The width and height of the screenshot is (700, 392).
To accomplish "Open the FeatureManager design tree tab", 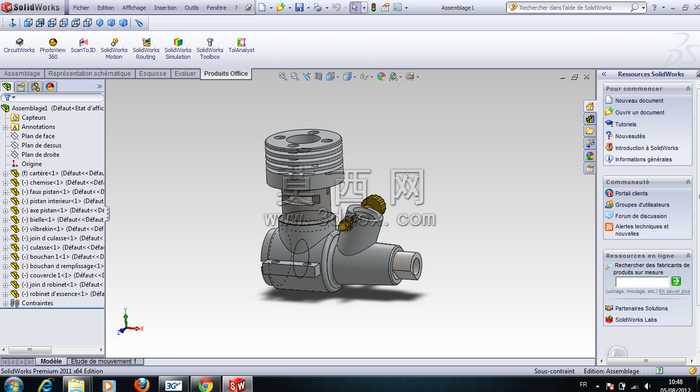I will pos(7,87).
